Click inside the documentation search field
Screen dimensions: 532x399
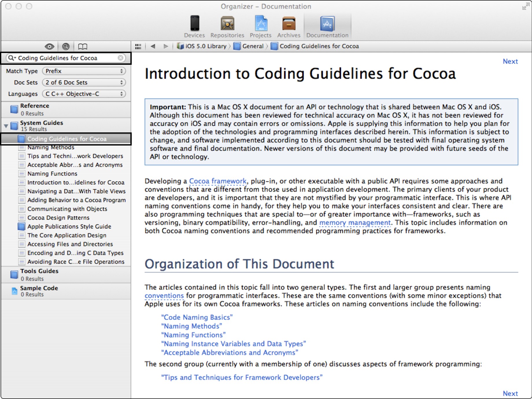pos(66,58)
